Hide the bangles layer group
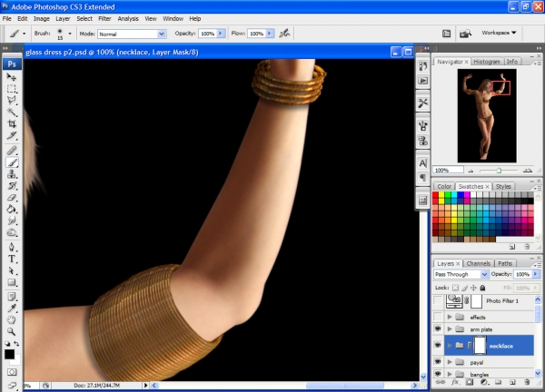The width and height of the screenshot is (545, 392). [438, 374]
